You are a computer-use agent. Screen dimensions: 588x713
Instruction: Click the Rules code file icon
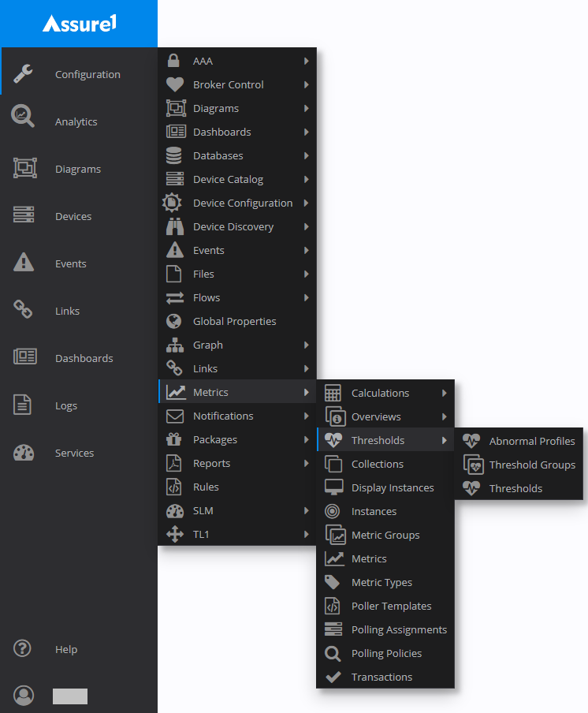point(173,487)
